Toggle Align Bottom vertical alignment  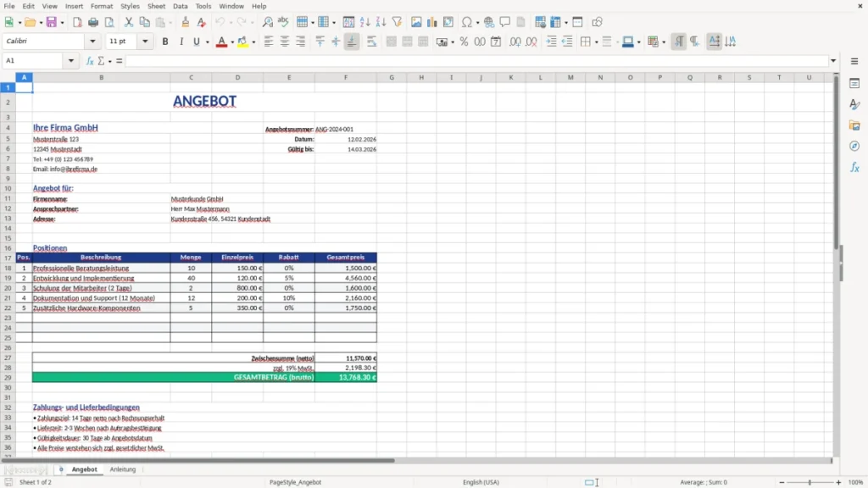tap(352, 42)
